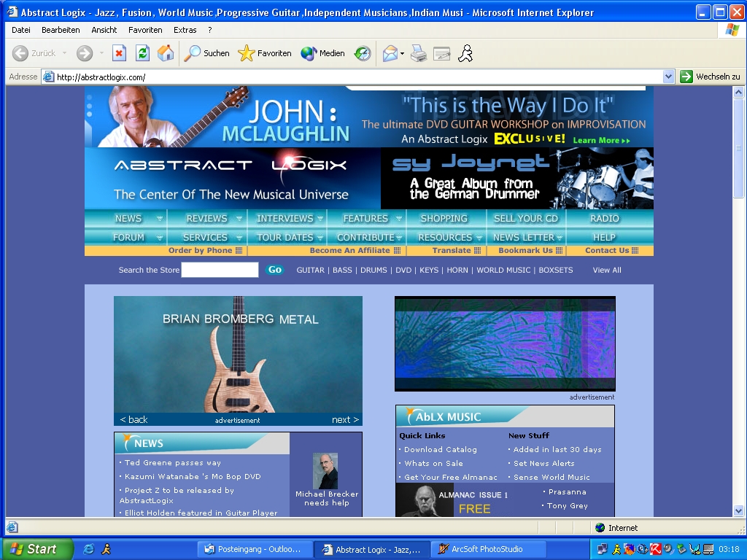This screenshot has height=560, width=747.
Task: Click the < back ad navigation link
Action: coord(134,419)
